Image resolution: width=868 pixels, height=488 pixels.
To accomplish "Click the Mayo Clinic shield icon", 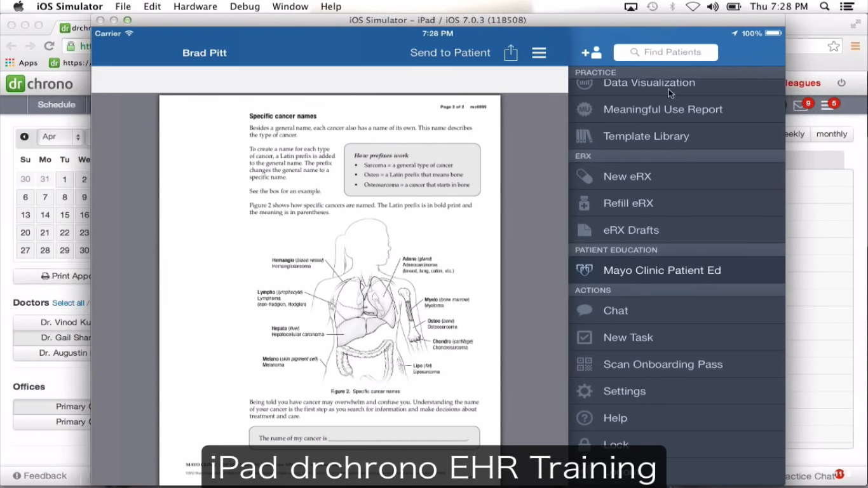I will 584,270.
